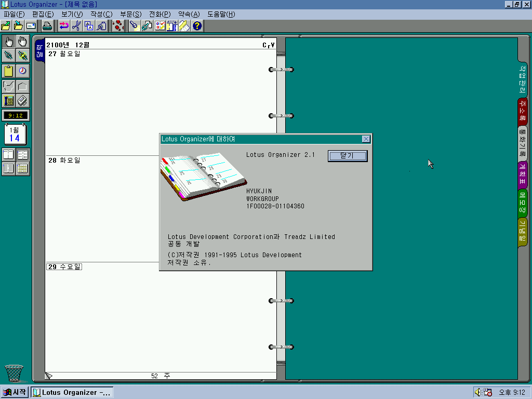Screen dimensions: 532x399
Task: Click the scissors cut icon
Action: click(76, 26)
